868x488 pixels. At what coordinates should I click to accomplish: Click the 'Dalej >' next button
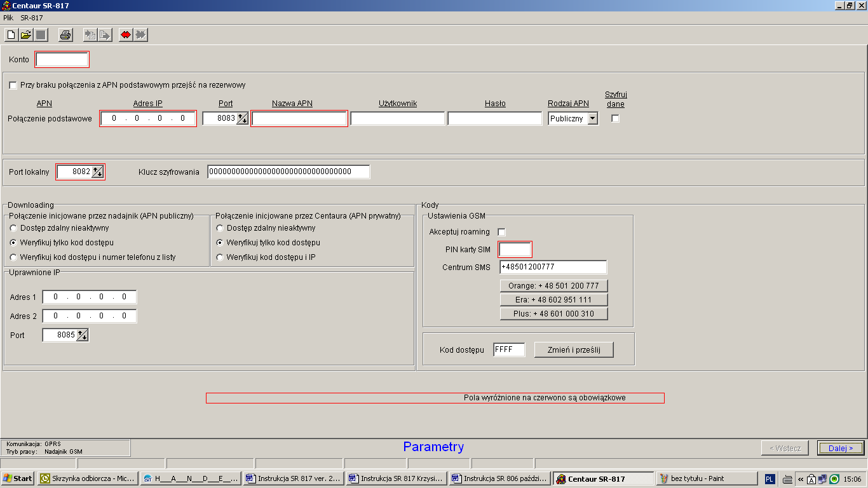[841, 448]
